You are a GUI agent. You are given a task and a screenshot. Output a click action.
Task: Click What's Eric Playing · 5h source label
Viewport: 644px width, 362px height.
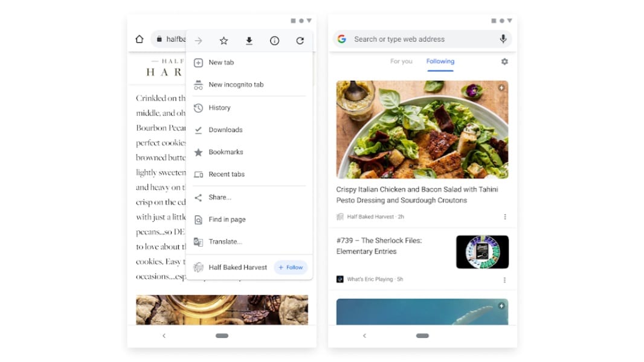375,279
